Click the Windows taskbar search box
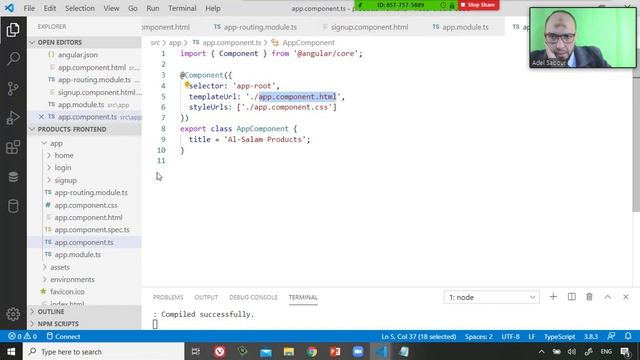 click(104, 351)
